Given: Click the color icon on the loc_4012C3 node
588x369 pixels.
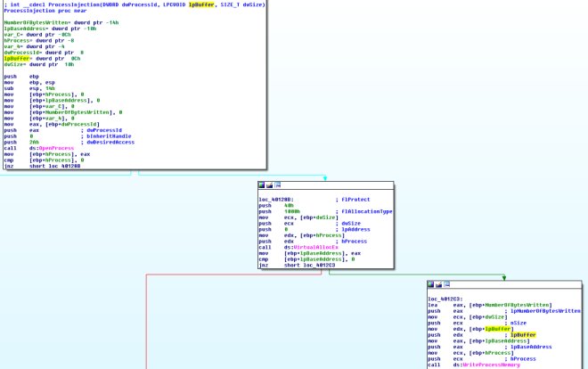Looking at the screenshot, I should 432,285.
